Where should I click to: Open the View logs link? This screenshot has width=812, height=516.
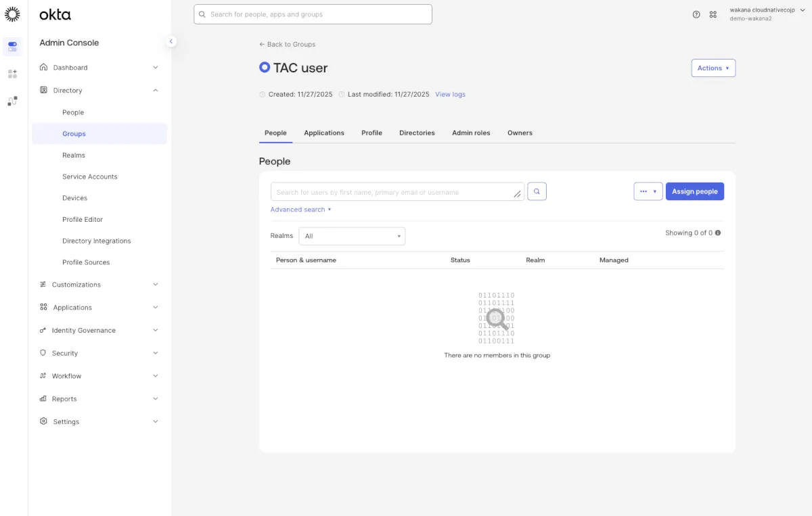450,95
